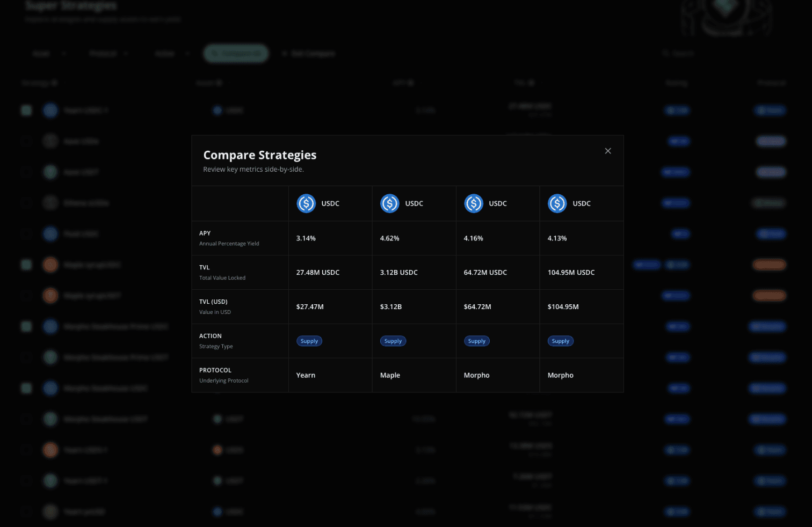Click the Supply badge in the Maple column
The height and width of the screenshot is (527, 812).
[x=393, y=341]
